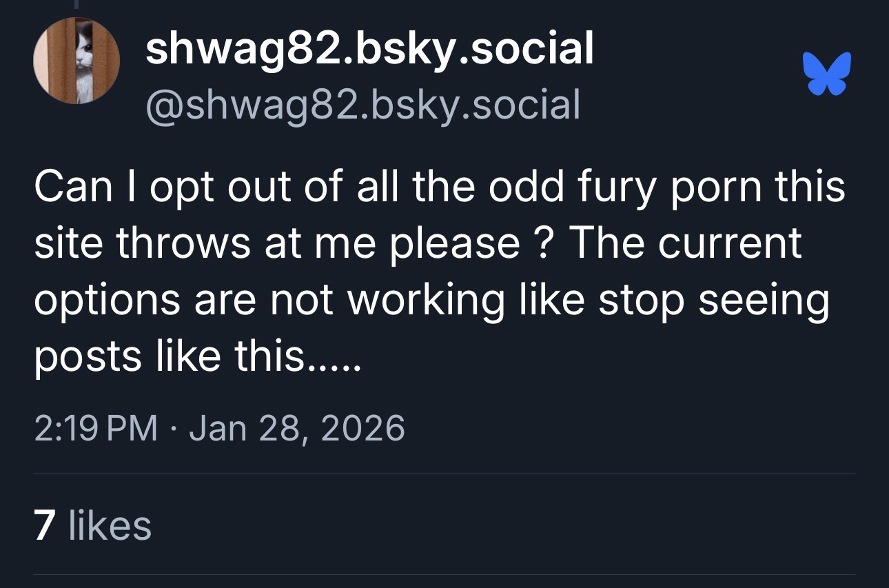Click the Bluesky butterfly logo

point(827,73)
